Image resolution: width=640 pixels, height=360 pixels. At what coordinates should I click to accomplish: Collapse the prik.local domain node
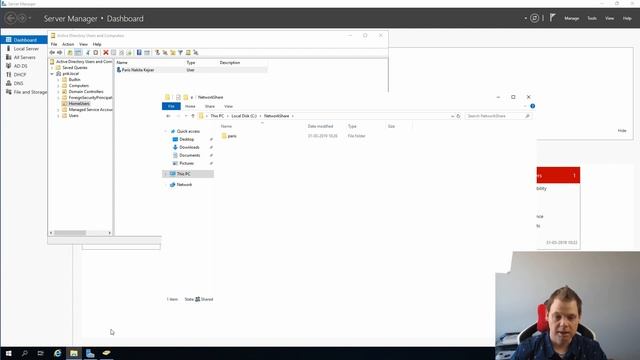coord(52,74)
